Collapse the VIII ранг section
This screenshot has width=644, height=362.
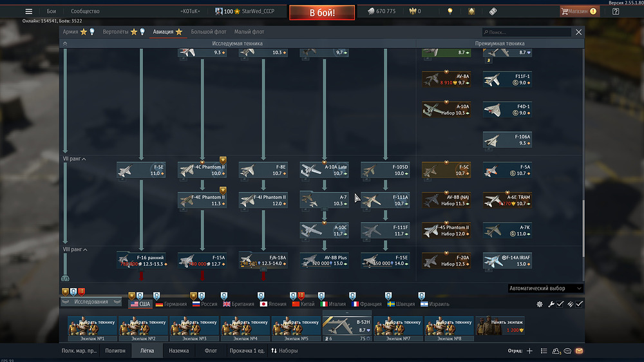[75, 249]
